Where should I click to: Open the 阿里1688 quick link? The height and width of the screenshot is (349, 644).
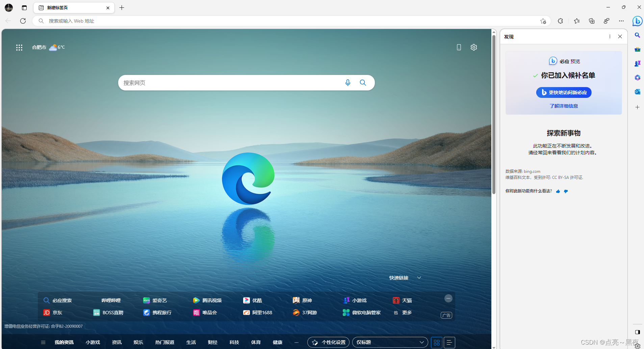(x=258, y=313)
